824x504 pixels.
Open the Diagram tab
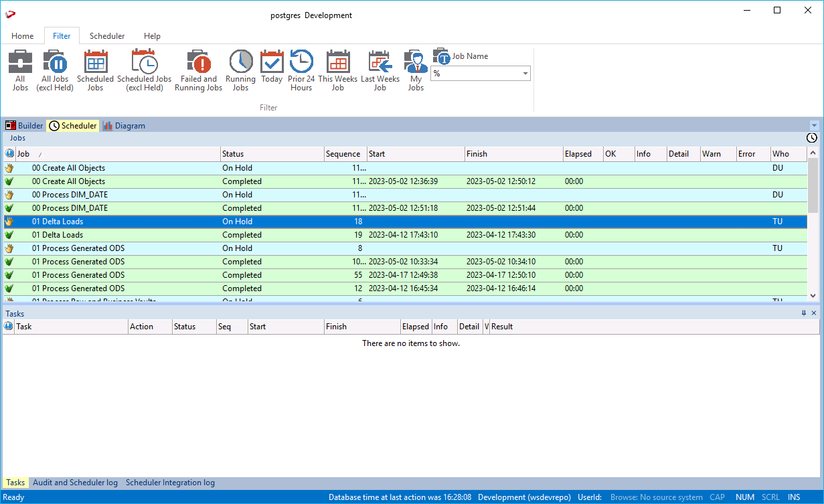[x=124, y=126]
